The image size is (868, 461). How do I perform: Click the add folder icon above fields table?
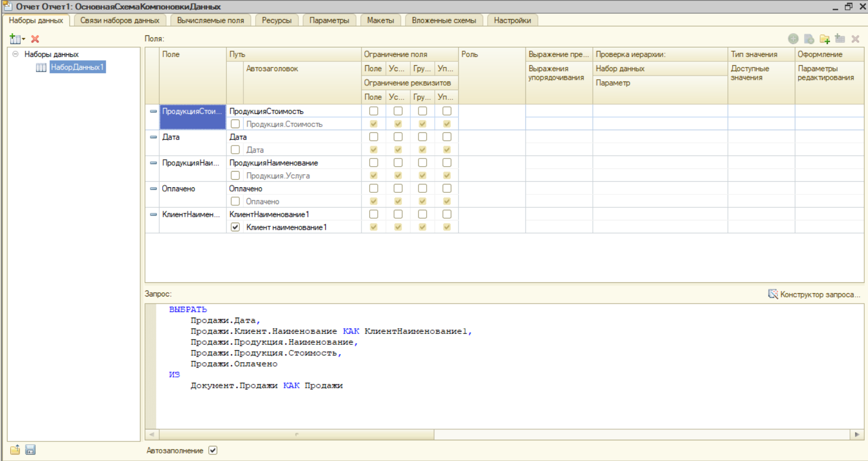point(825,39)
